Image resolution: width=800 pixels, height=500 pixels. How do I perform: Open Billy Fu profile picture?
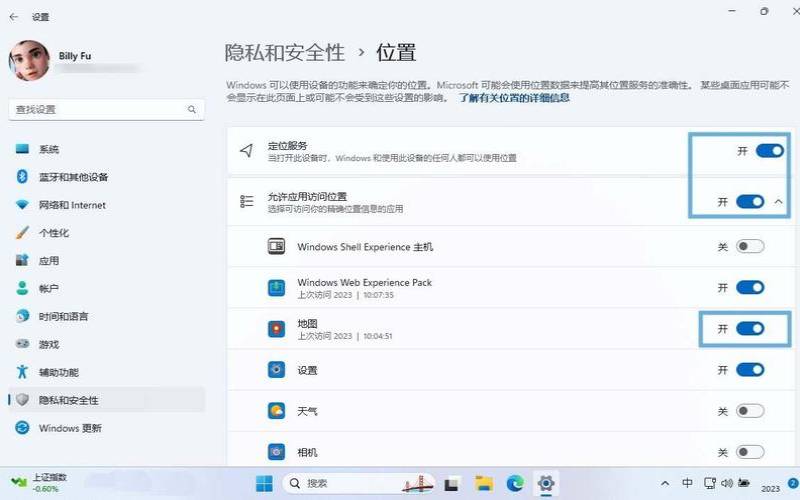[x=29, y=61]
